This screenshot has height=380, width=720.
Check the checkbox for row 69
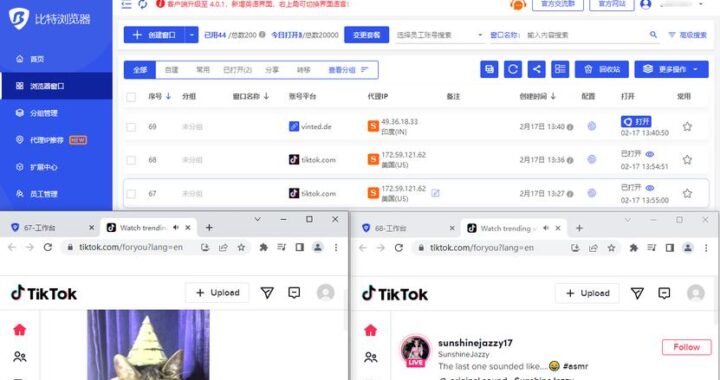(x=131, y=127)
